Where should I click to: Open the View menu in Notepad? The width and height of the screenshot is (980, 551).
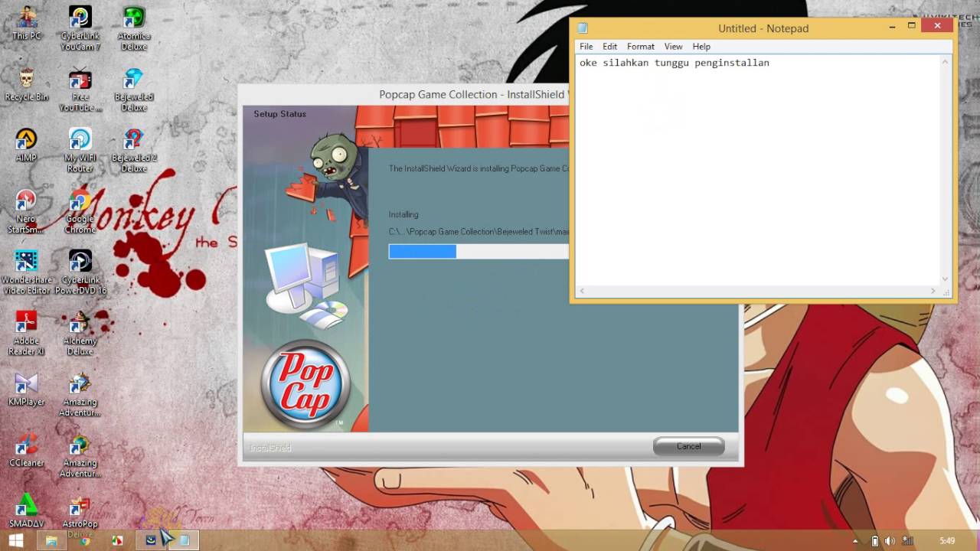(673, 47)
